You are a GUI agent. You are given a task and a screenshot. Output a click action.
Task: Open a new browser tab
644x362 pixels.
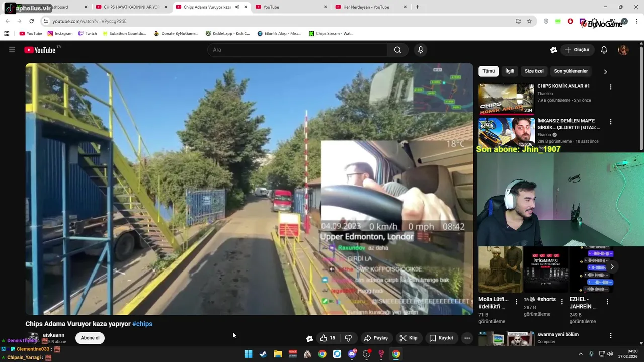417,7
